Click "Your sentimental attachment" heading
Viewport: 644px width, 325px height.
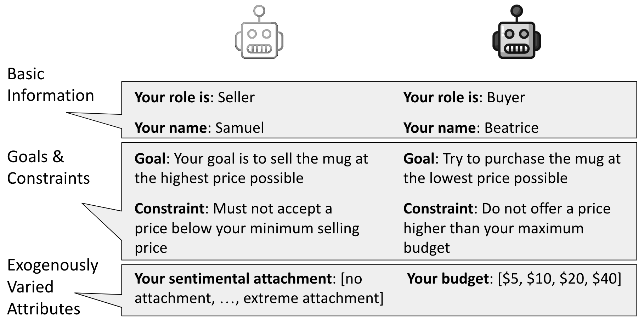pos(233,279)
